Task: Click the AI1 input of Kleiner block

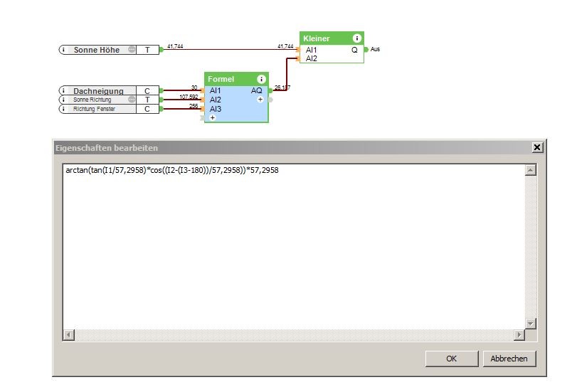Action: point(311,50)
